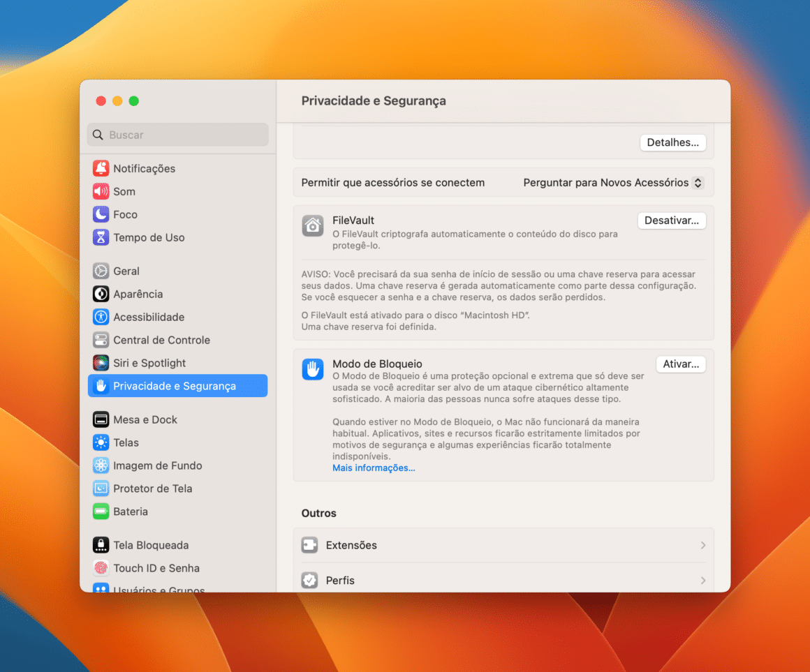The image size is (810, 672).
Task: Click inside the Buscar search field
Action: pos(177,134)
